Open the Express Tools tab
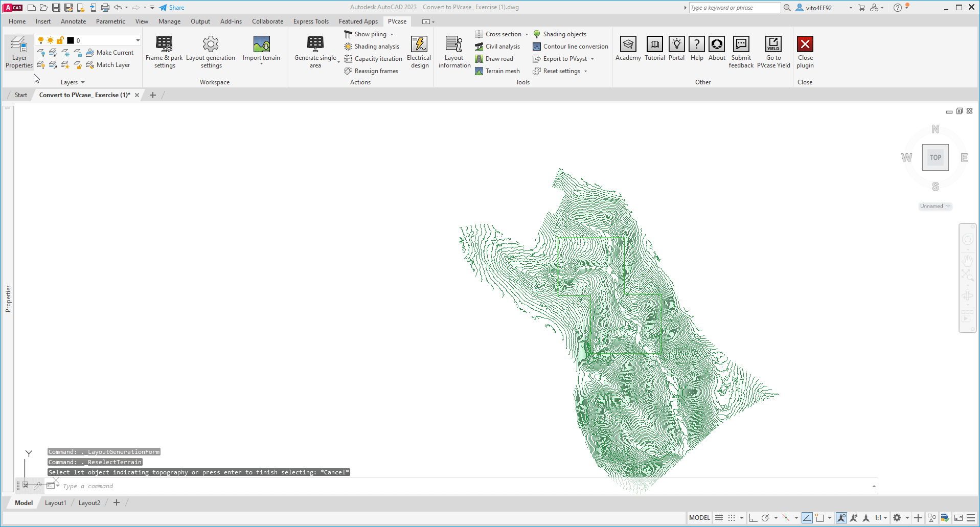The width and height of the screenshot is (980, 527). (311, 21)
